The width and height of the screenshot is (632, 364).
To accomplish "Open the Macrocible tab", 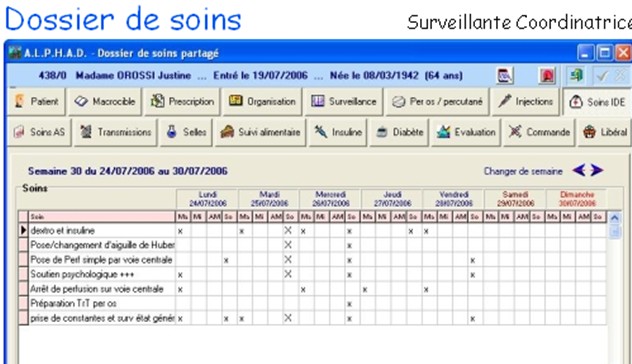I will (105, 102).
